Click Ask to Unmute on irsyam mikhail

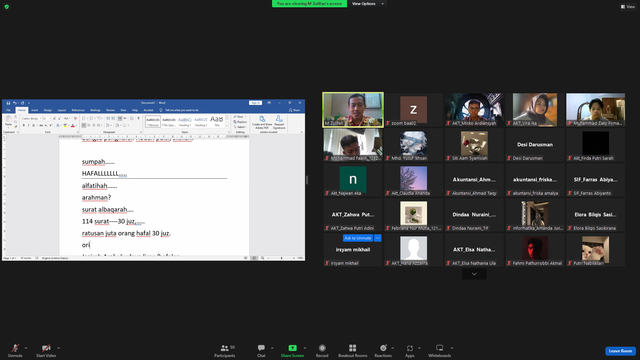(358, 238)
